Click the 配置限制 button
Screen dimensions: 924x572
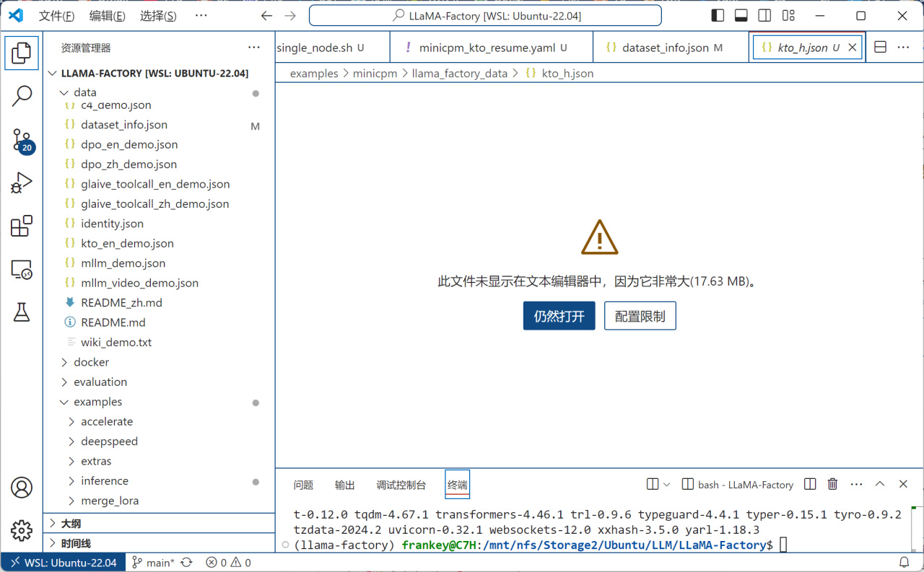640,316
